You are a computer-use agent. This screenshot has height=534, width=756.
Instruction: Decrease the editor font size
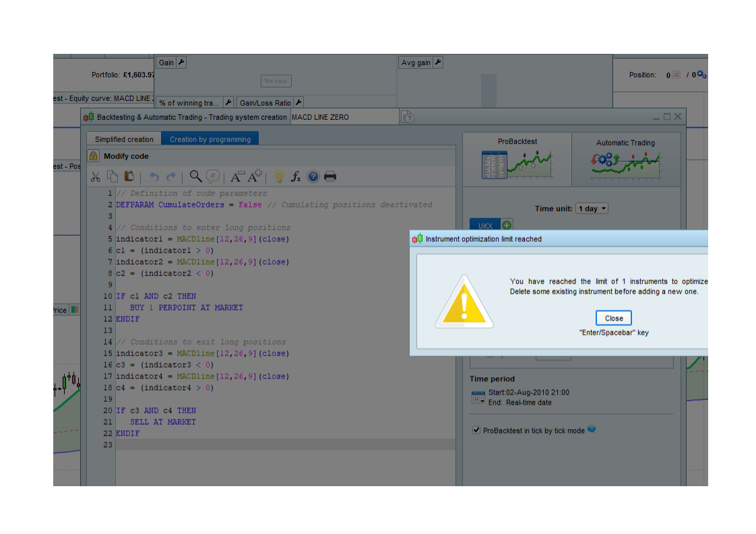pyautogui.click(x=237, y=177)
